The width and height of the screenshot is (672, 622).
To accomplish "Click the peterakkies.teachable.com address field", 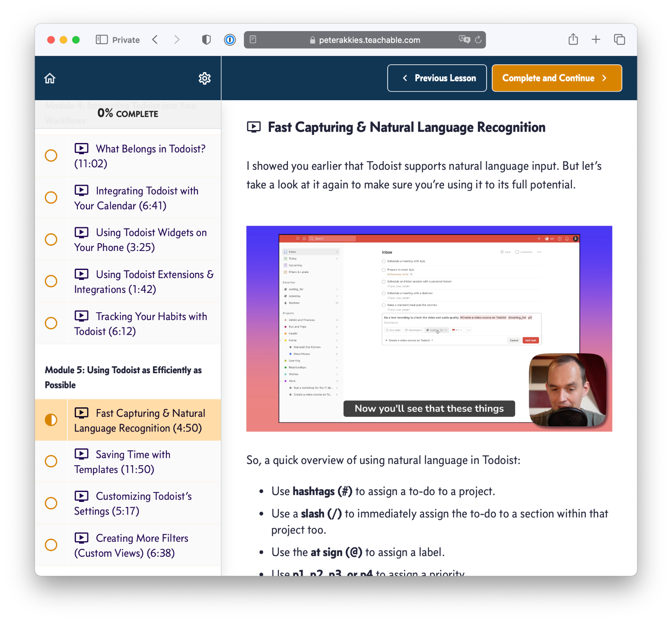I will (365, 40).
